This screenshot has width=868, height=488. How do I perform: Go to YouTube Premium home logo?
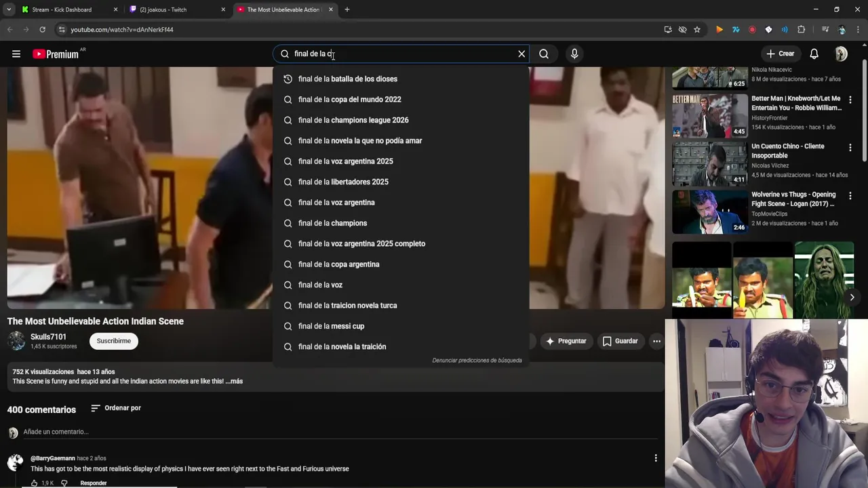point(56,54)
